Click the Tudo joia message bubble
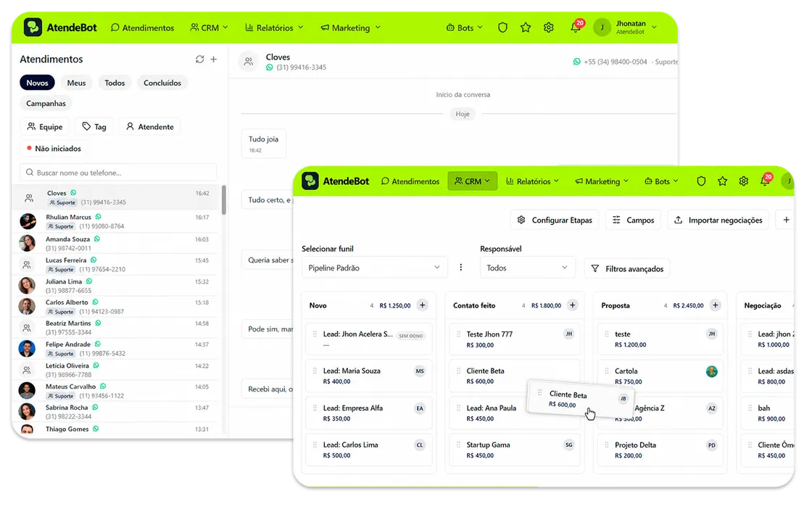This screenshot has width=812, height=507. click(x=264, y=144)
